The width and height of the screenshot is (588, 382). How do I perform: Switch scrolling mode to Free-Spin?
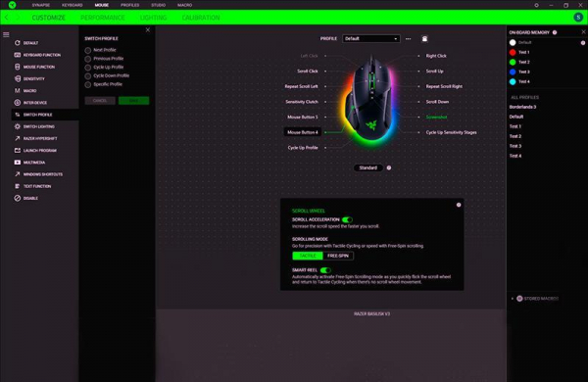tap(338, 256)
